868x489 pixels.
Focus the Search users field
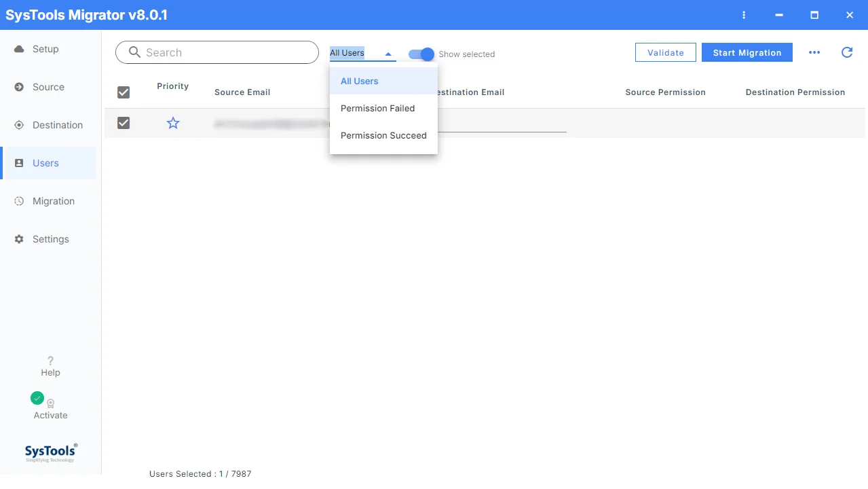point(217,52)
